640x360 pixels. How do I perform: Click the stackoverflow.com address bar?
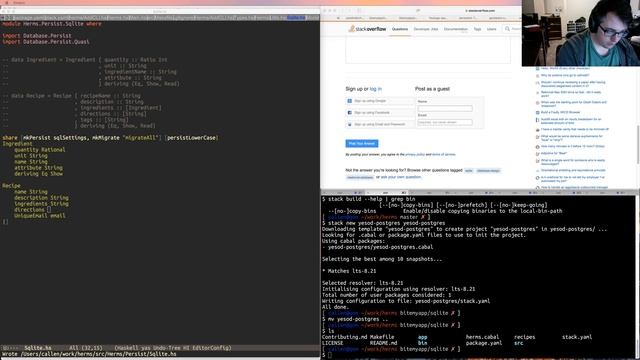point(480,11)
